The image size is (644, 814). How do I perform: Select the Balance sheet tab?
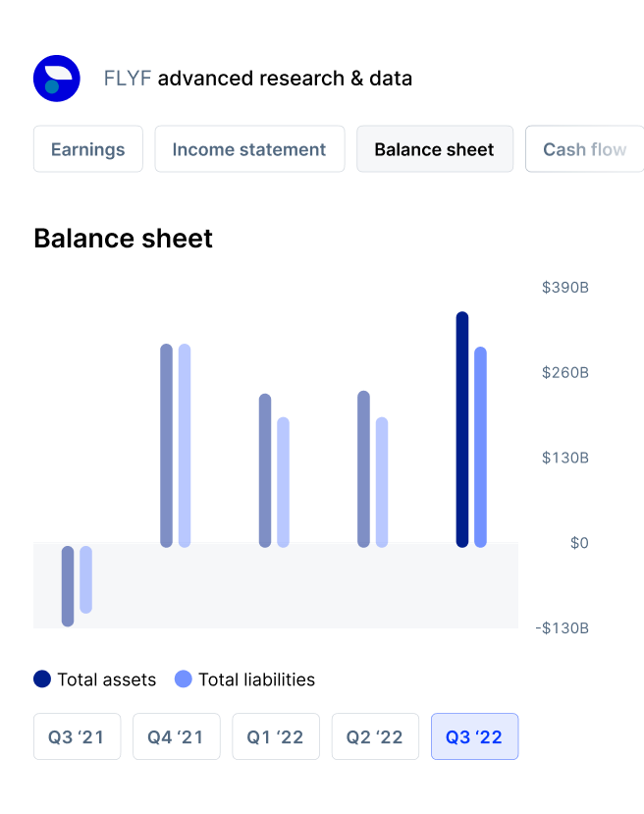pyautogui.click(x=434, y=149)
